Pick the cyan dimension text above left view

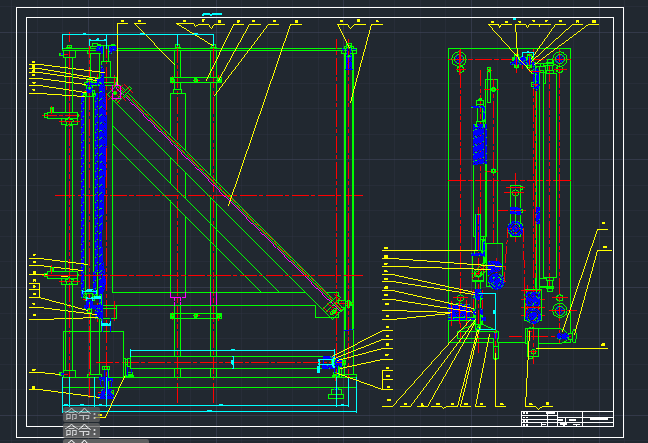pyautogui.click(x=211, y=15)
